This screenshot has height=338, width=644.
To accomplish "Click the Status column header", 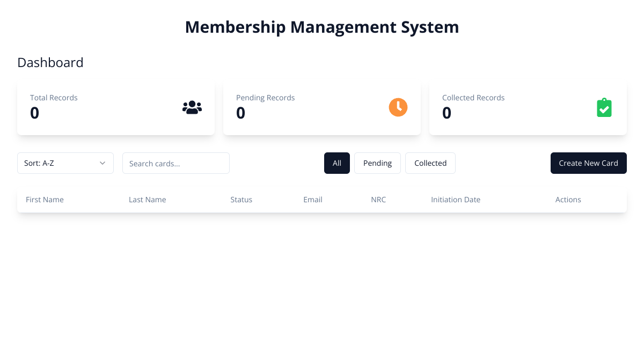I will (241, 200).
